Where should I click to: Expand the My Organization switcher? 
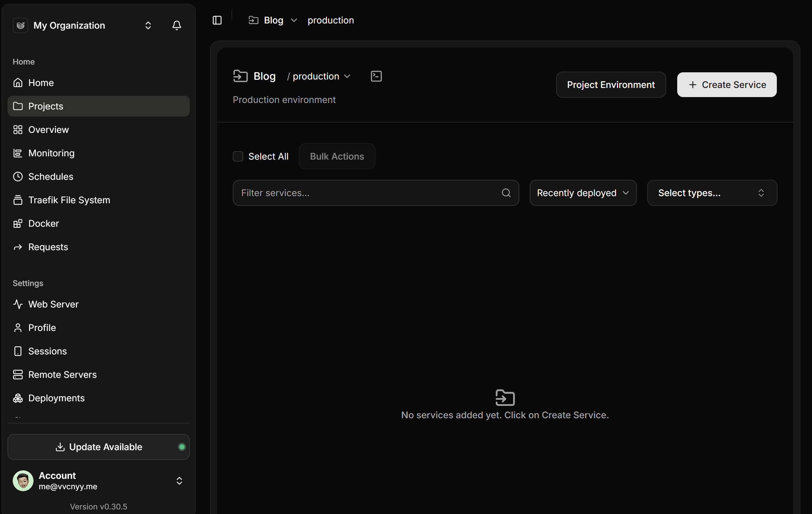click(148, 25)
